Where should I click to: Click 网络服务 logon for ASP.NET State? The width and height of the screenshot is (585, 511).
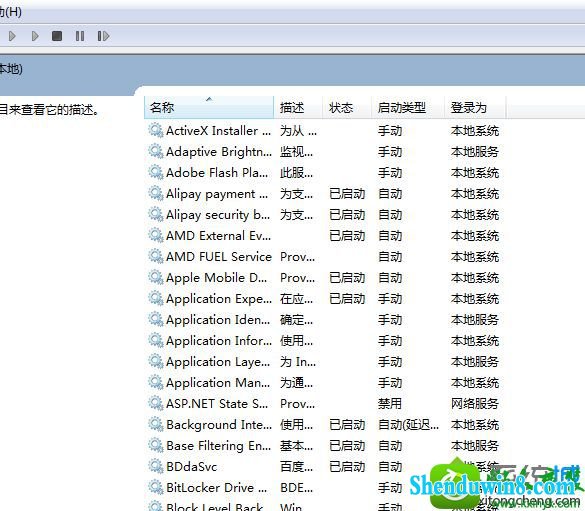[x=475, y=403]
